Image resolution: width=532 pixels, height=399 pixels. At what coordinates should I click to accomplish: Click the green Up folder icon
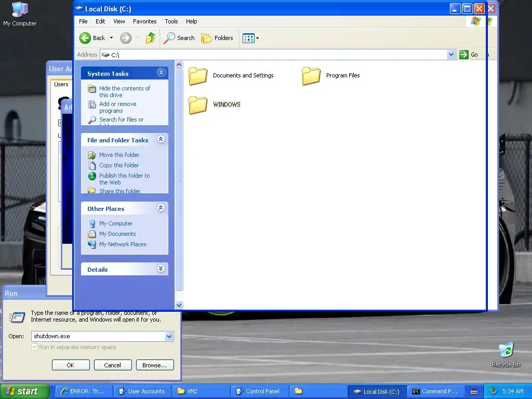coord(150,38)
